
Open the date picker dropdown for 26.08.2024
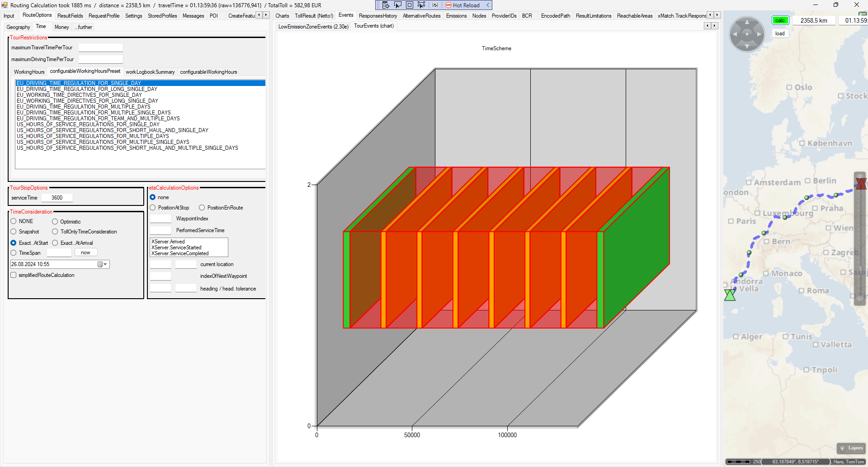click(105, 264)
